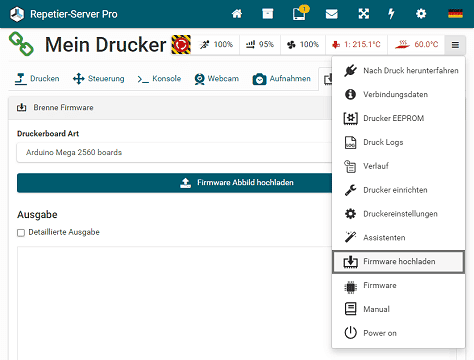
Task: Open Assistenten menu entry
Action: pos(398,238)
